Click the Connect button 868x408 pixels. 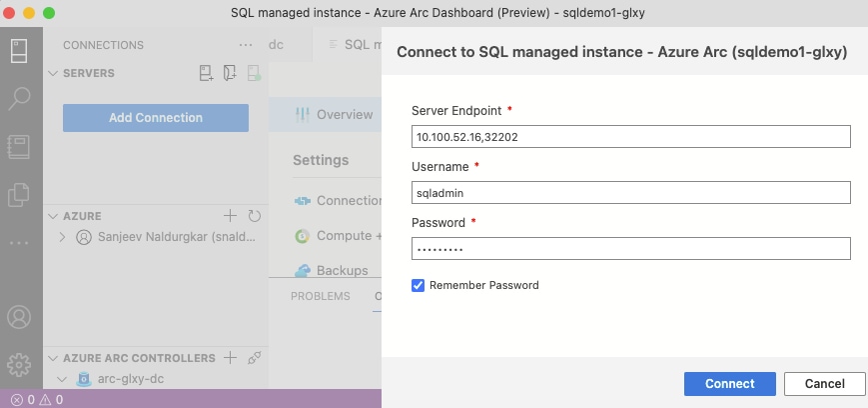pos(729,384)
